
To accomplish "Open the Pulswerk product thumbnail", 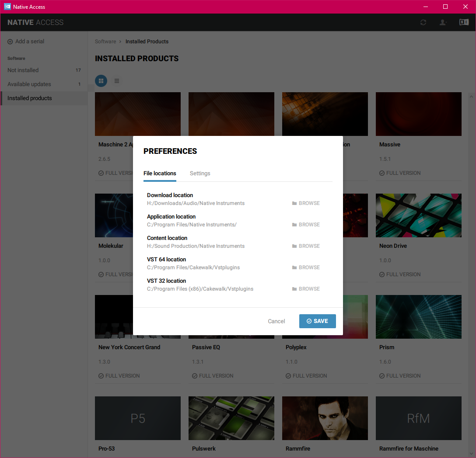I will point(231,418).
